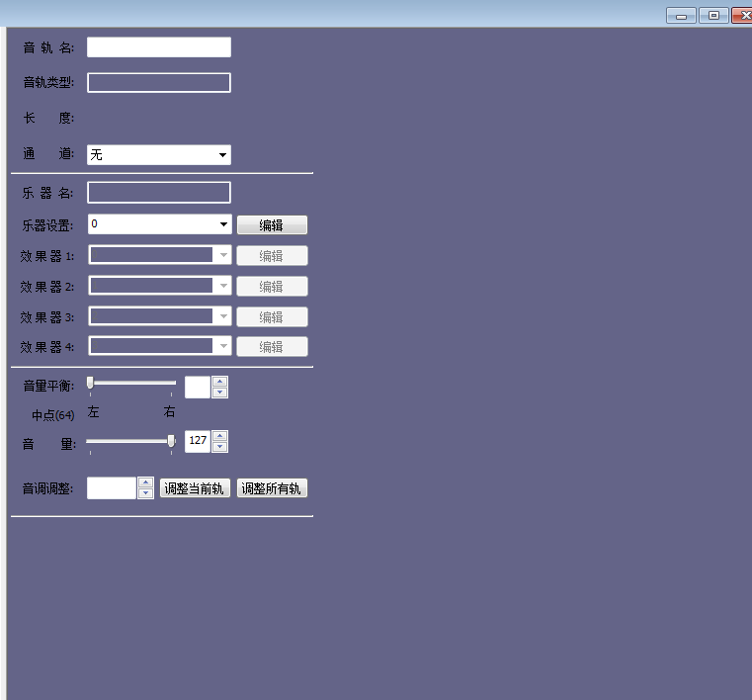Open the 效果器 1 dropdown
The height and width of the screenshot is (700, 752).
coord(223,256)
